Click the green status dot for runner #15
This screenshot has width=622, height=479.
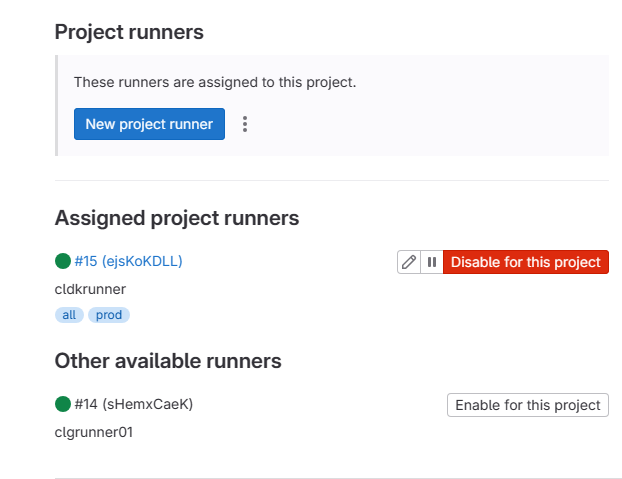coord(63,262)
